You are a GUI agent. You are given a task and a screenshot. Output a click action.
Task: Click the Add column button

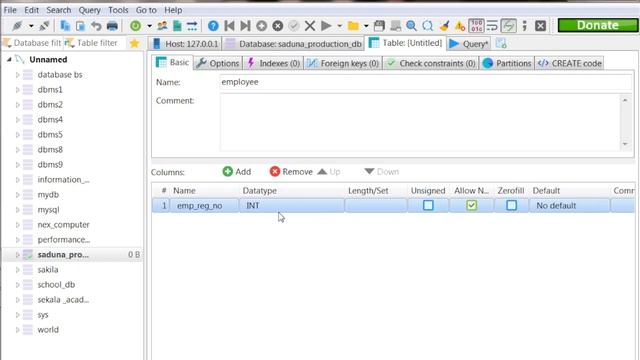pos(237,172)
